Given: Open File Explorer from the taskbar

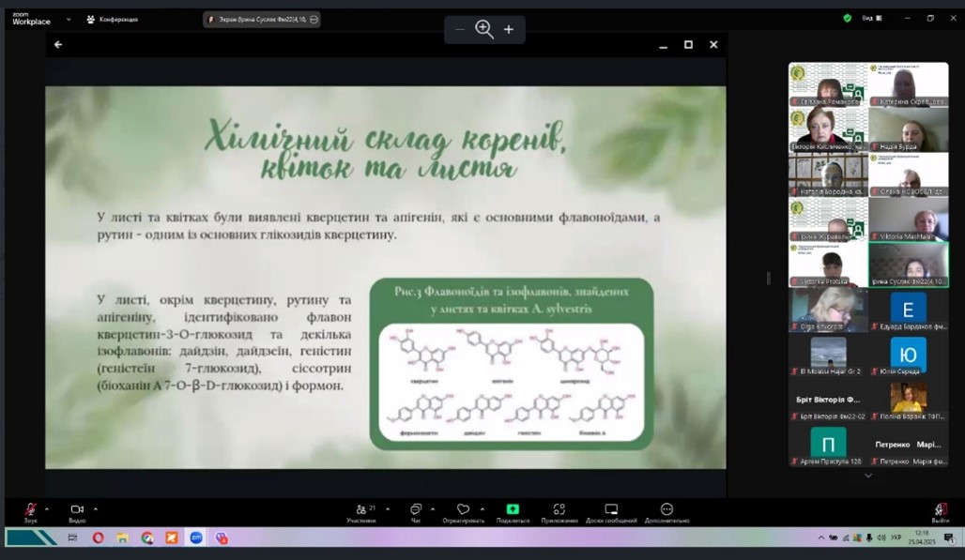Looking at the screenshot, I should pyautogui.click(x=122, y=537).
